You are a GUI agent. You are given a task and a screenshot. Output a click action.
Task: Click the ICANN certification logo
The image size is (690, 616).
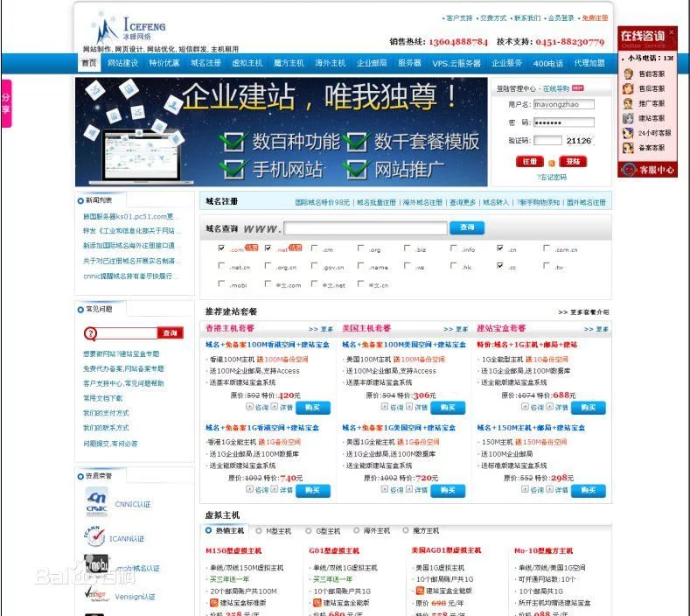pyautogui.click(x=94, y=536)
